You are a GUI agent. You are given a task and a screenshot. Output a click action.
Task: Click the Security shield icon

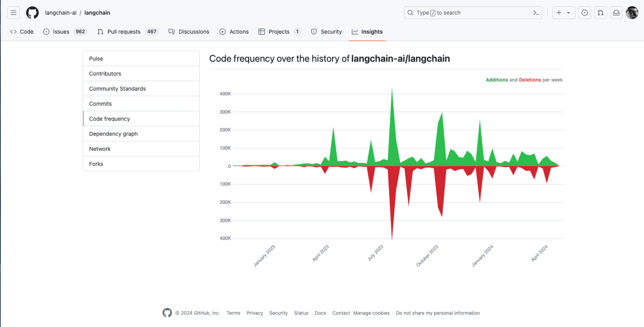tap(314, 31)
